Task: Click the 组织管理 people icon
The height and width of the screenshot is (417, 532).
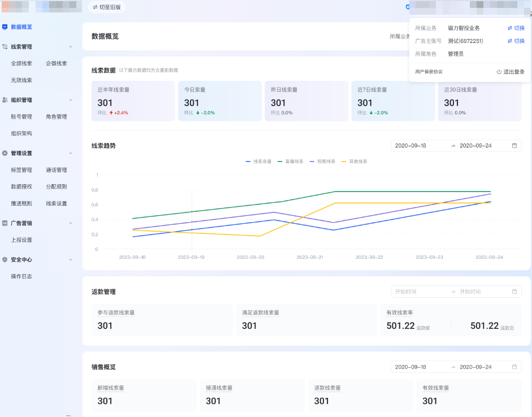Action: tap(5, 100)
